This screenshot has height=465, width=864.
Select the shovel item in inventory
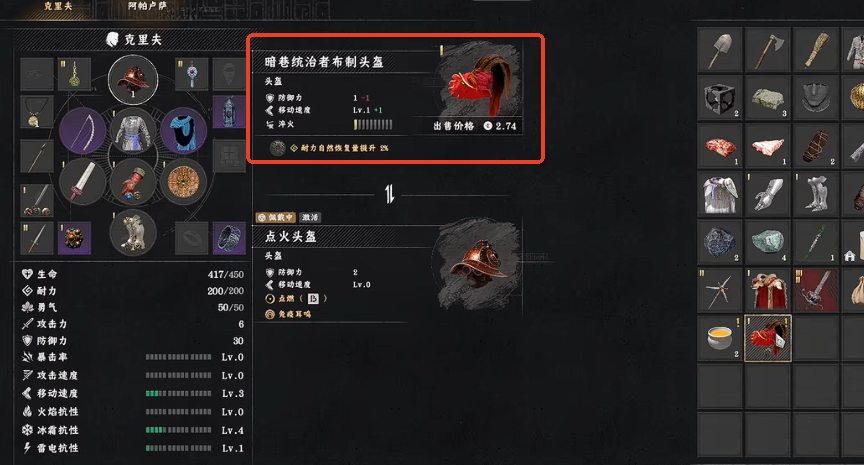720,51
